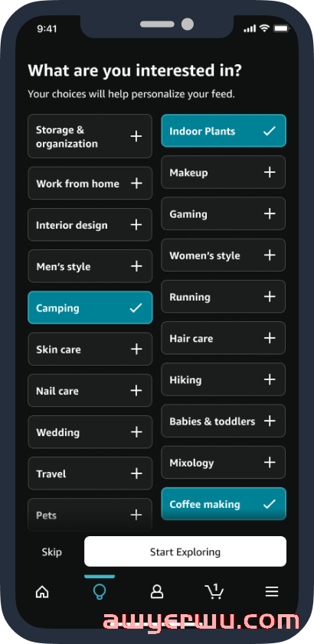Select the Mixology interest

click(x=224, y=463)
